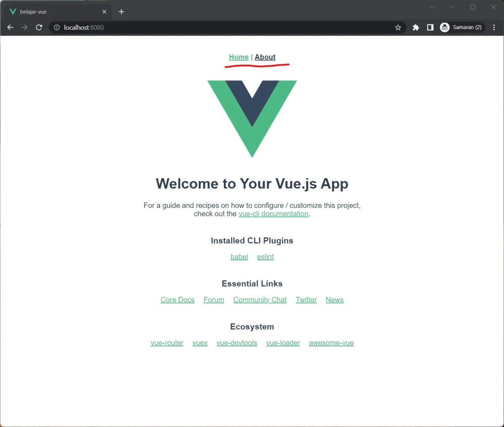Click the Ecosystem heading
Viewport: 504px width, 427px height.
pos(252,327)
